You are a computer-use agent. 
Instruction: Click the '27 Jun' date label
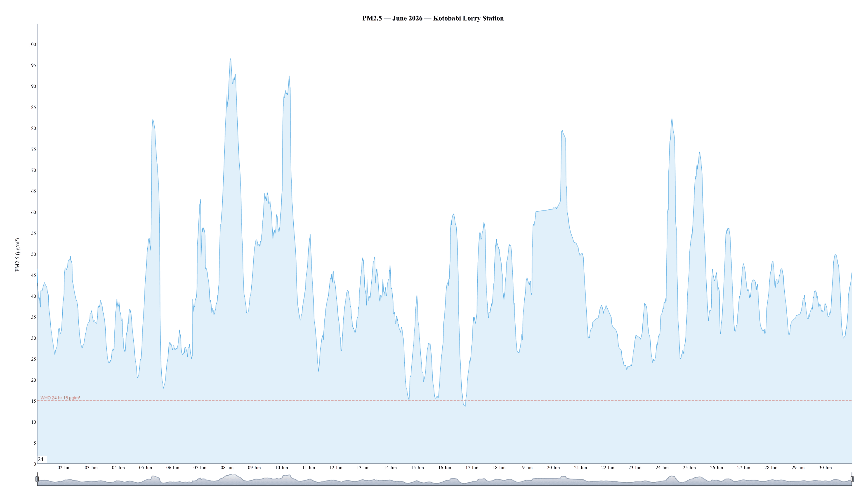tap(744, 468)
